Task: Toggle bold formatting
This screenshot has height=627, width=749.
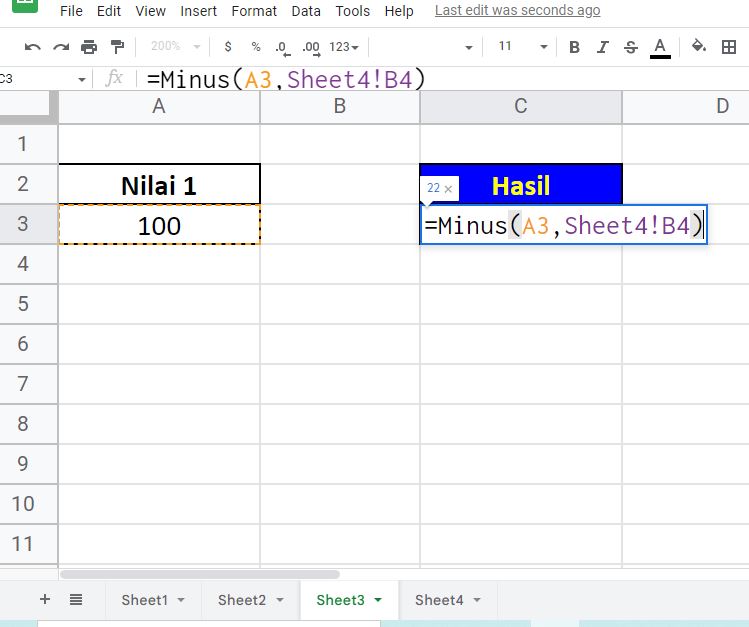Action: 574,47
